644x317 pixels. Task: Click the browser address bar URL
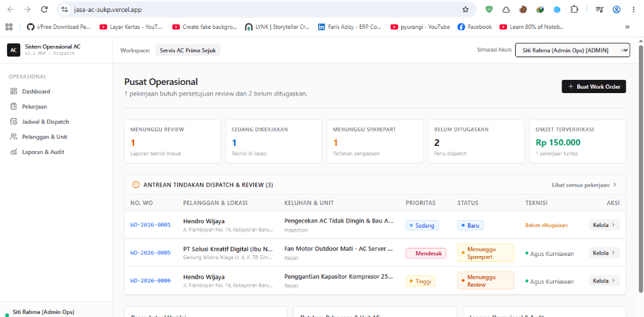108,9
